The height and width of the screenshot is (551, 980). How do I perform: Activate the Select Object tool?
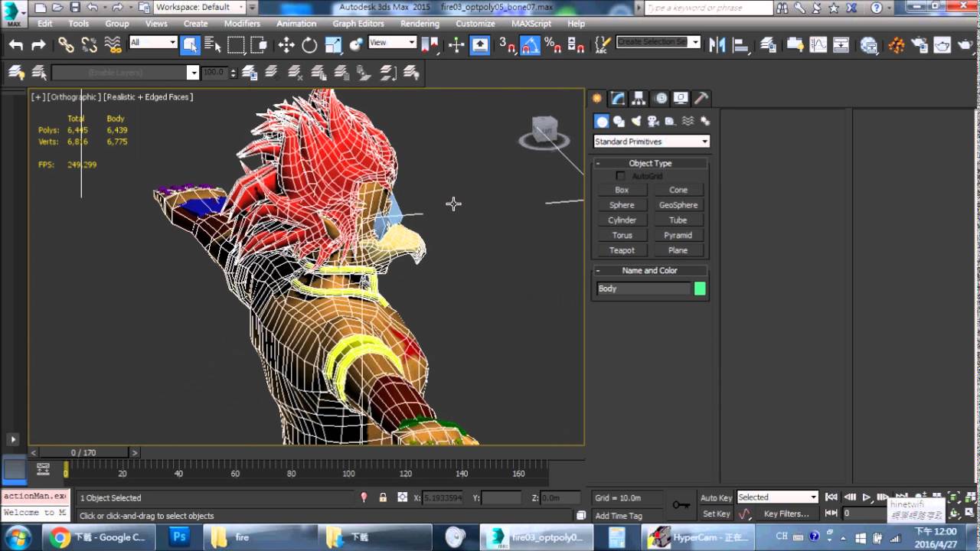pyautogui.click(x=190, y=45)
